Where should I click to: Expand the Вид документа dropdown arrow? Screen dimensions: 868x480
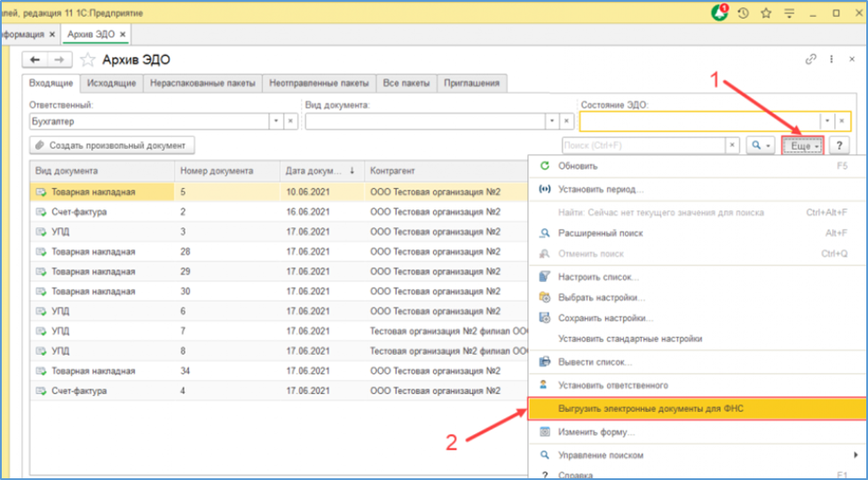click(552, 122)
